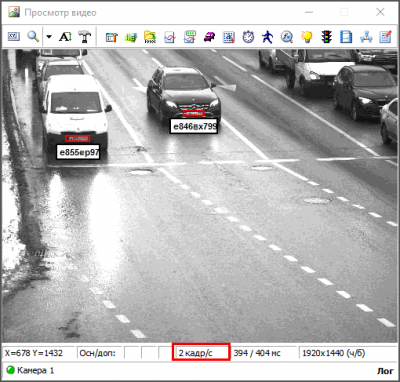This screenshot has height=382, width=400.
Task: Open the dropdown arrow beside the magnifier
Action: (49, 37)
